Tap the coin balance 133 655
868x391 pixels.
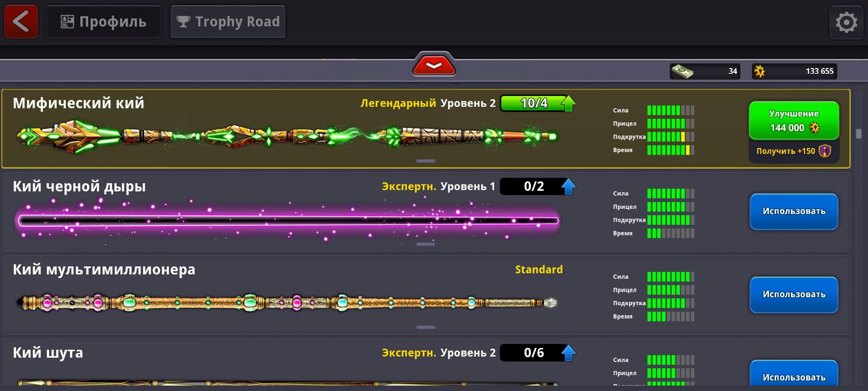[794, 71]
